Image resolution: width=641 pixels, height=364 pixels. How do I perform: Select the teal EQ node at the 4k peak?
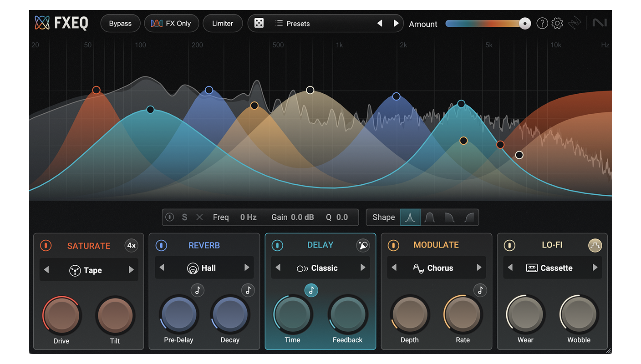click(x=461, y=104)
